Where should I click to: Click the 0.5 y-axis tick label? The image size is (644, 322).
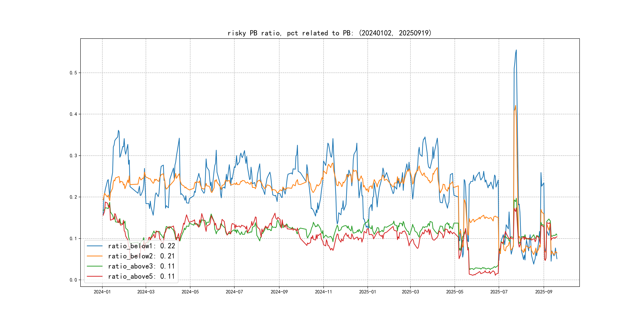(x=73, y=73)
